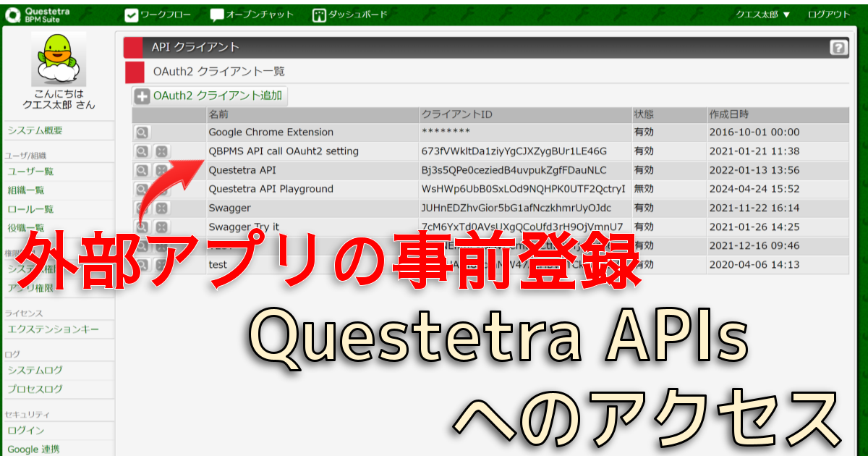Delete the Swagger client entry
The width and height of the screenshot is (868, 456).
[x=162, y=208]
